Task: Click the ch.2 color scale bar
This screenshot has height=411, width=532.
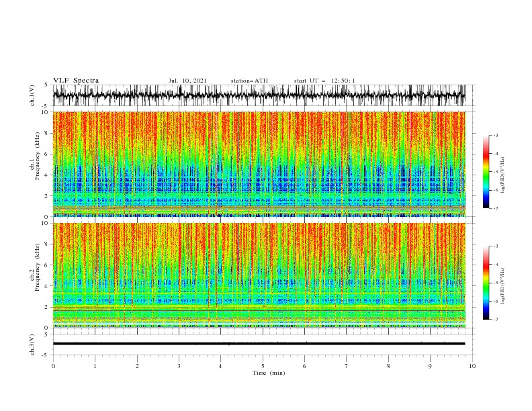Action: 486,283
